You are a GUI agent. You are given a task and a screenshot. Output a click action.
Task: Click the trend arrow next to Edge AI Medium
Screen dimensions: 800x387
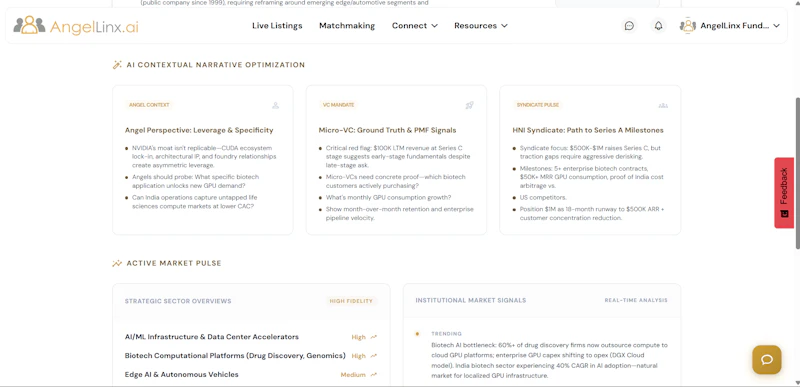373,375
